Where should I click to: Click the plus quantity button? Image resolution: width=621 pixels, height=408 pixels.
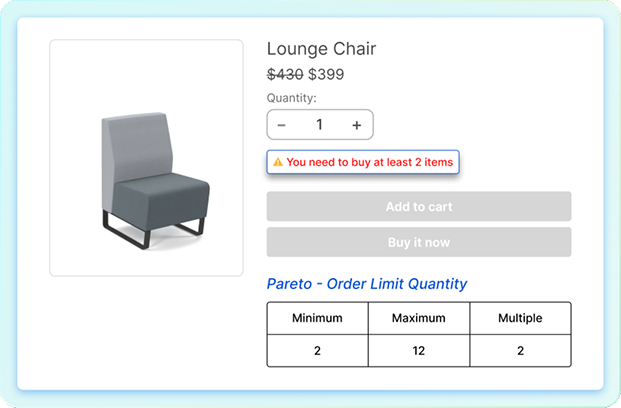[357, 125]
